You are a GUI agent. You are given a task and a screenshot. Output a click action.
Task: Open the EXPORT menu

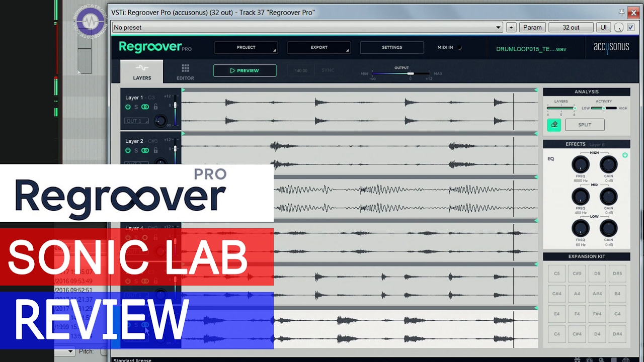[x=319, y=47]
